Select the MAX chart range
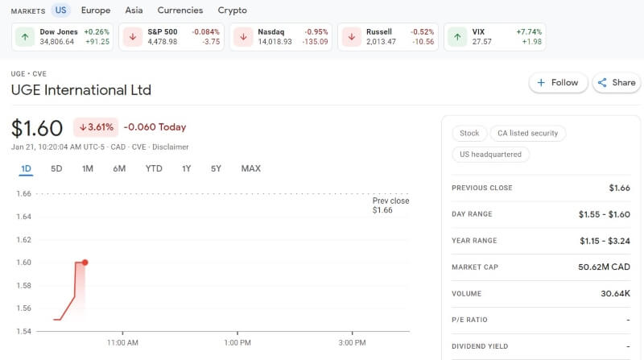This screenshot has height=360, width=644. pyautogui.click(x=251, y=168)
